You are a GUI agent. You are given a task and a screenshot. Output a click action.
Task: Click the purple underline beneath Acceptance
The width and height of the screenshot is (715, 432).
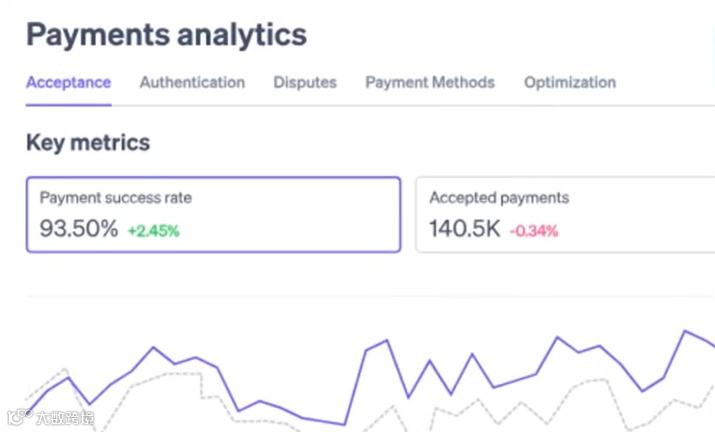click(68, 105)
